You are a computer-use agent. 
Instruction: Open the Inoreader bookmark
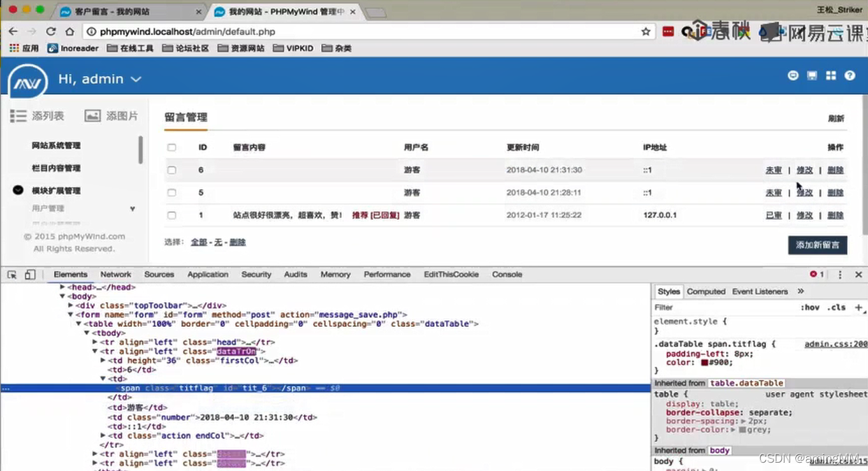point(73,48)
